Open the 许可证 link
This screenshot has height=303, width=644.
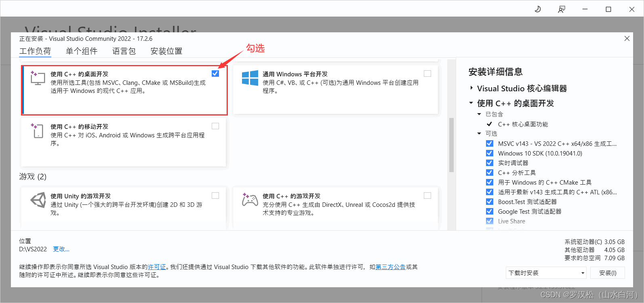[157, 267]
